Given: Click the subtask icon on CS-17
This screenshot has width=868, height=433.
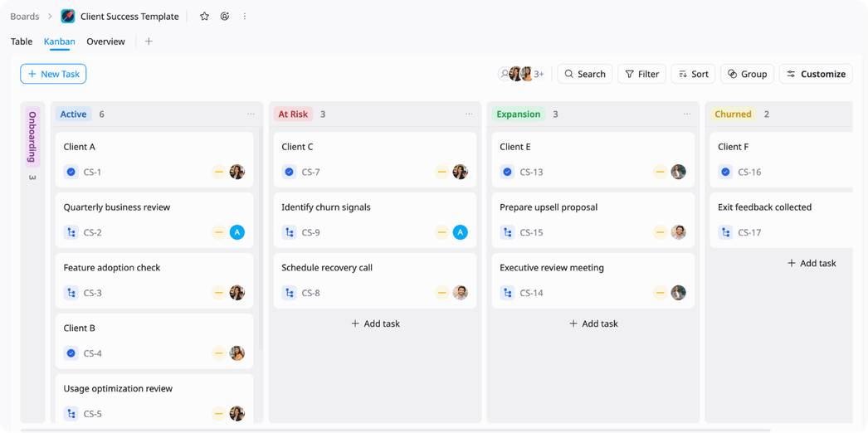Looking at the screenshot, I should click(725, 232).
